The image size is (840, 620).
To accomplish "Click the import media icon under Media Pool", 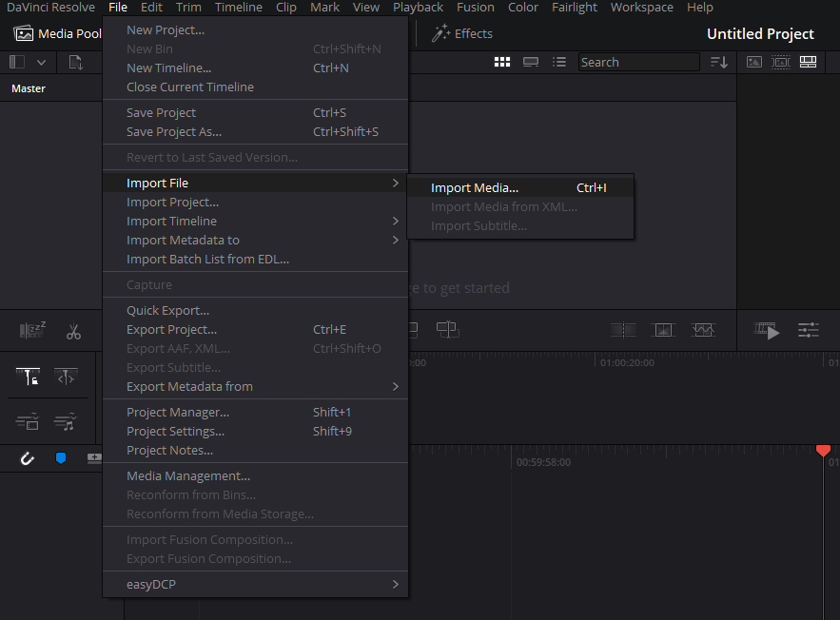I will [x=76, y=62].
